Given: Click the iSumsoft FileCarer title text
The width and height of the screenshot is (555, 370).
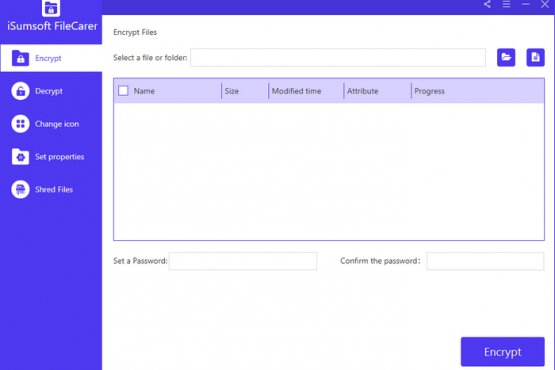Looking at the screenshot, I should (52, 26).
